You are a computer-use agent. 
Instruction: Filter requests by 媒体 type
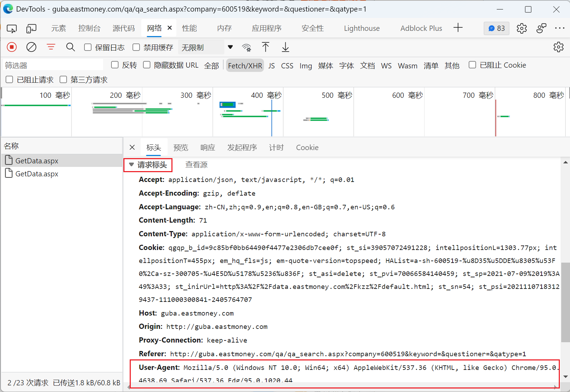326,66
